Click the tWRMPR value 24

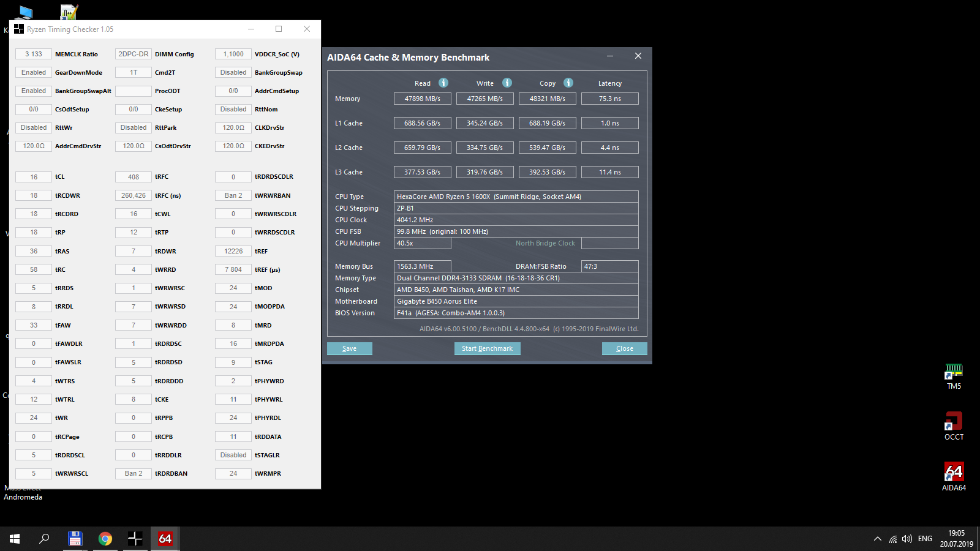click(233, 473)
